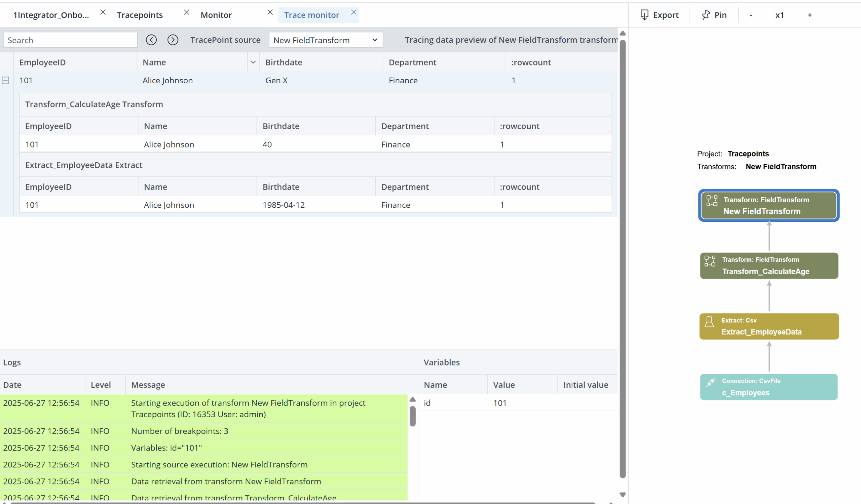Select the Trace monitor tab
Screen dimensions: 861x504
pos(311,15)
